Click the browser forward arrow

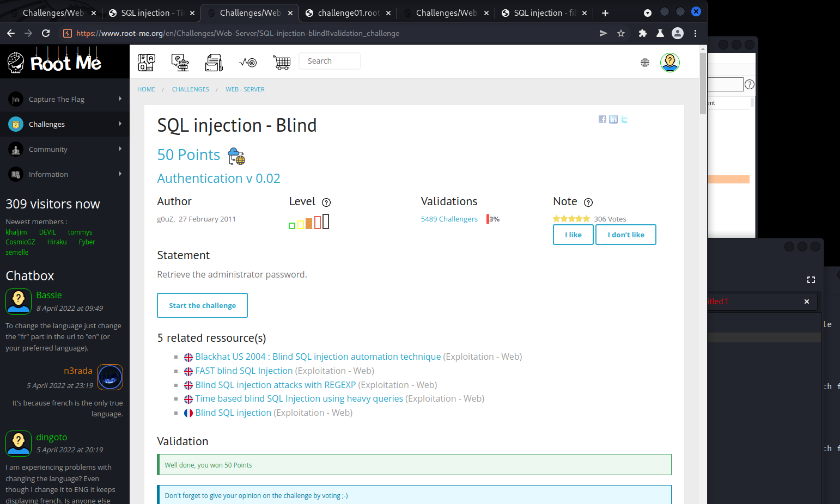pyautogui.click(x=28, y=33)
